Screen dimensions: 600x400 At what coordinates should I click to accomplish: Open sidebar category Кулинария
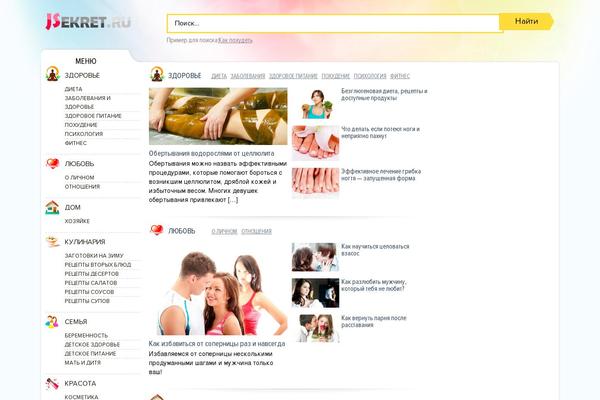(x=85, y=242)
